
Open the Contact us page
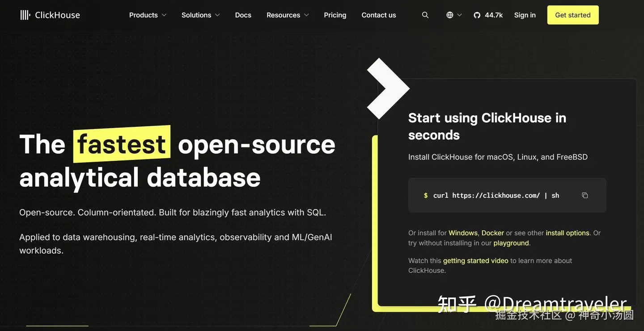[379, 15]
